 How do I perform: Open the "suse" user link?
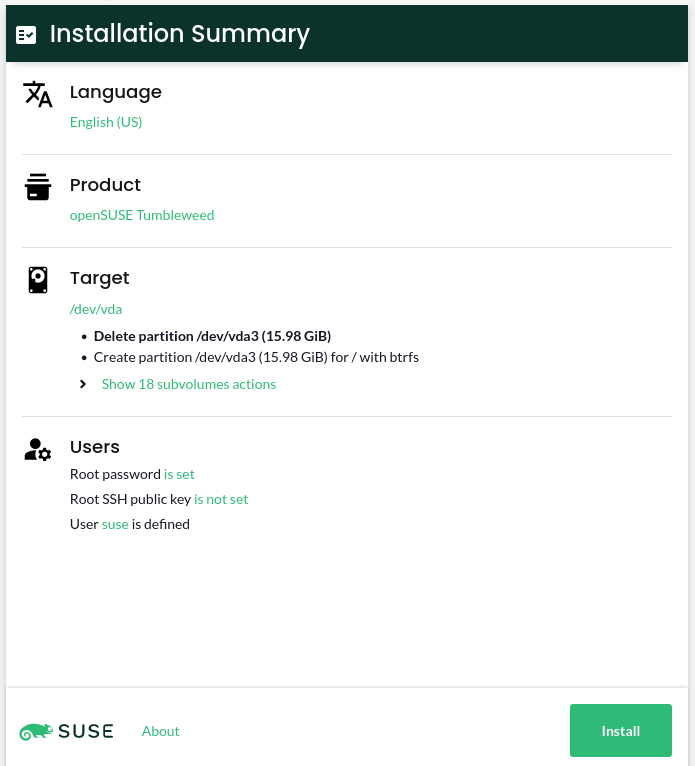tap(115, 524)
